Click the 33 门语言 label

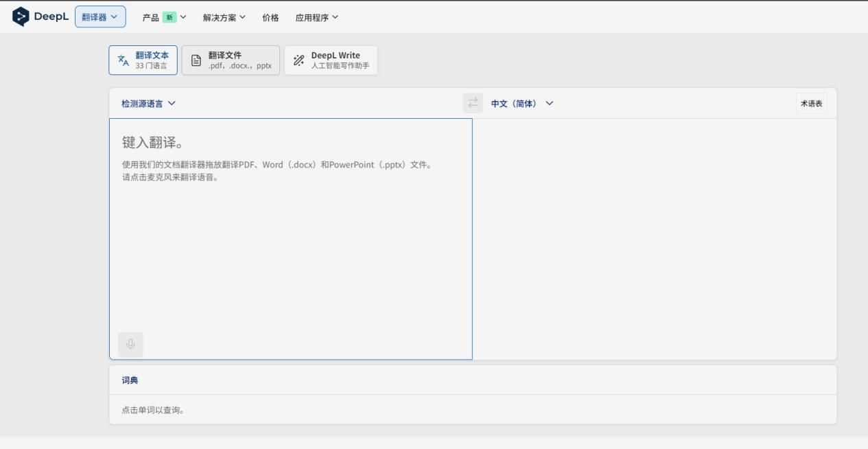[x=150, y=66]
